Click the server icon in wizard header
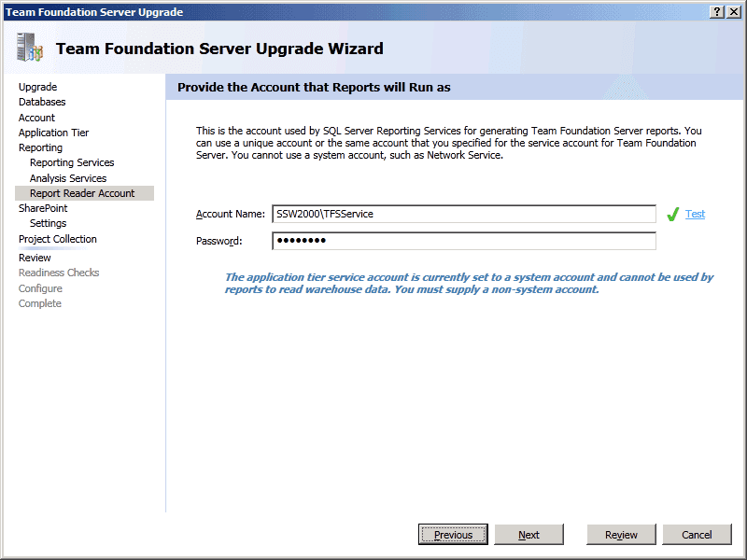This screenshot has height=560, width=747. (x=30, y=48)
